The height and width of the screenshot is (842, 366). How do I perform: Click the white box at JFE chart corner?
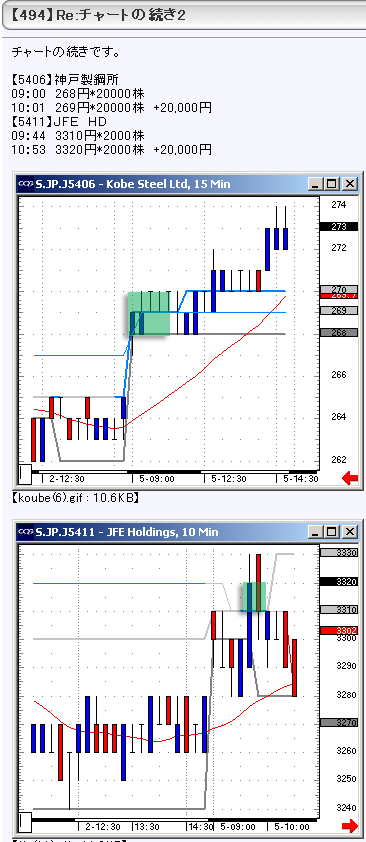pyautogui.click(x=25, y=822)
